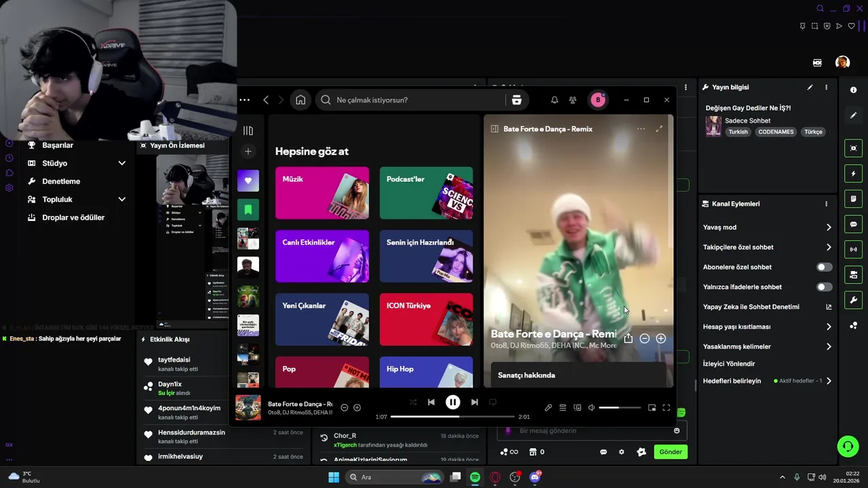Image resolution: width=868 pixels, height=488 pixels.
Task: Seek in the Spotify song progress bar
Action: click(x=453, y=417)
